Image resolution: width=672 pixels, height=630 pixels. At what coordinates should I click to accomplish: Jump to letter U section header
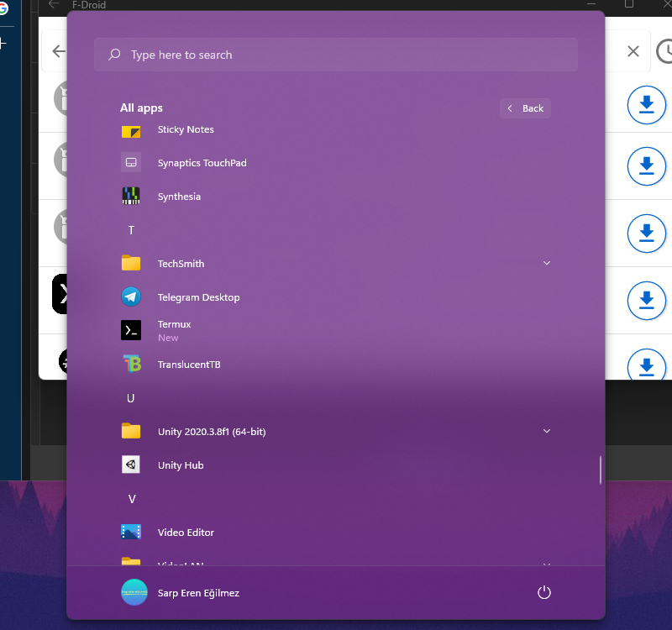coord(131,398)
